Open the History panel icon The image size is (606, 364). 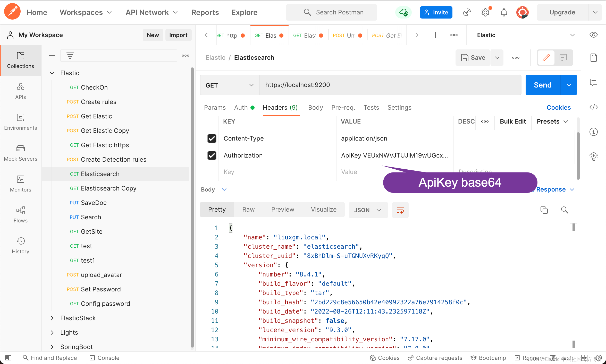point(20,241)
